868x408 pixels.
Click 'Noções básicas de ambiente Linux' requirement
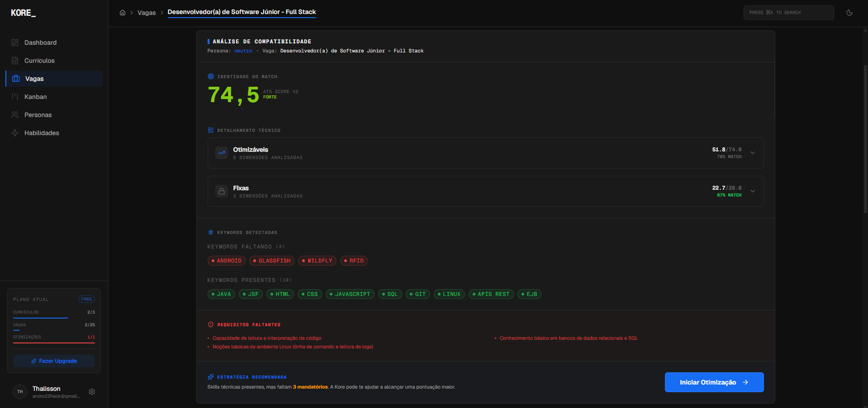293,347
